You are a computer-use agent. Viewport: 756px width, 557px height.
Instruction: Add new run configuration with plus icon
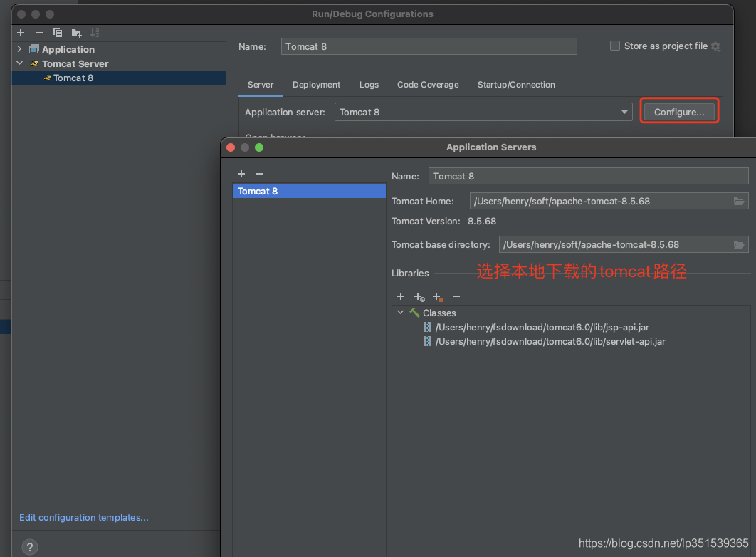[x=21, y=33]
